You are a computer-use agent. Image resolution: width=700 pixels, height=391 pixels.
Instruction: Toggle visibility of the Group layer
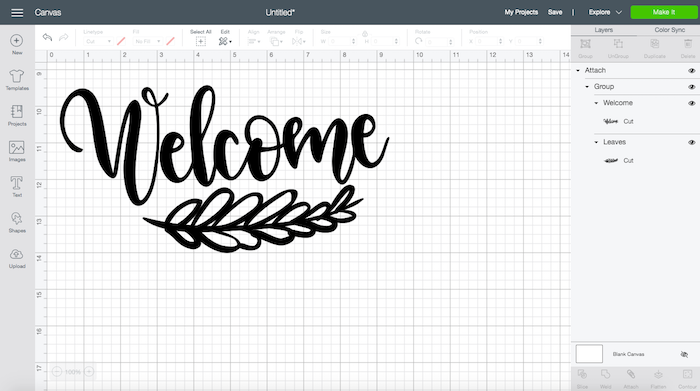click(692, 87)
